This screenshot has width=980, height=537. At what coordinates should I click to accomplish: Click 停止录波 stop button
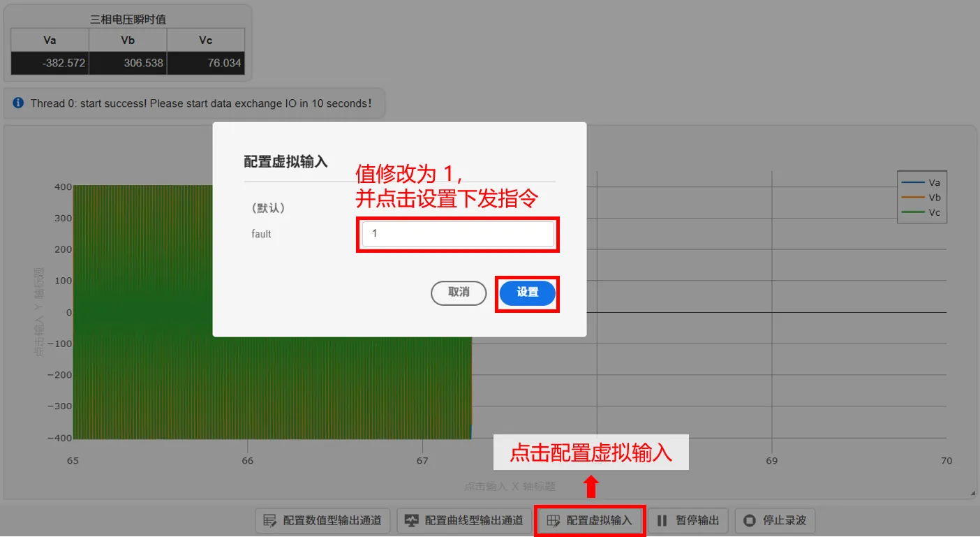click(x=775, y=520)
